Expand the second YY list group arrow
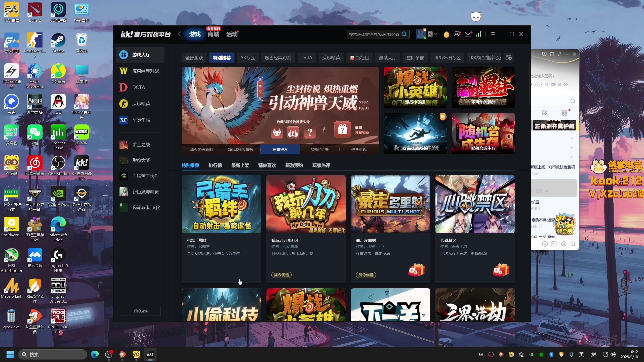The width and height of the screenshot is (644, 362). (x=572, y=148)
